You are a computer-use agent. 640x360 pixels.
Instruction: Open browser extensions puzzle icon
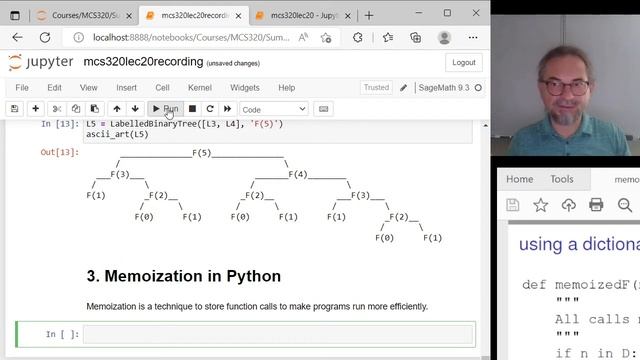point(358,38)
